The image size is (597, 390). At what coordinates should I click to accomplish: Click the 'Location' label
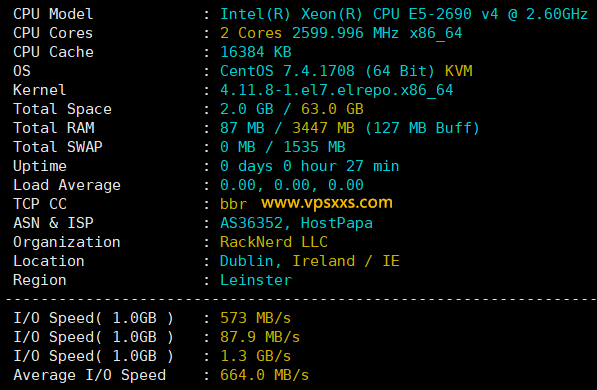49,262
